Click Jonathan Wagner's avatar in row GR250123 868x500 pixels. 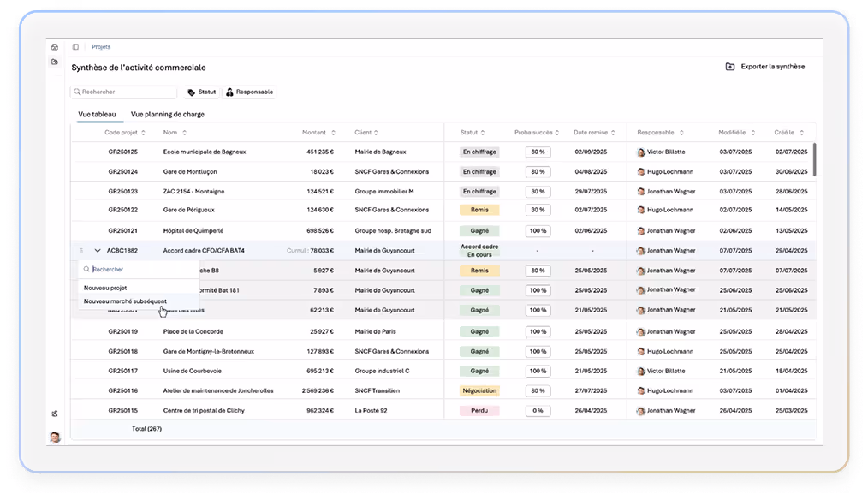[x=641, y=192]
